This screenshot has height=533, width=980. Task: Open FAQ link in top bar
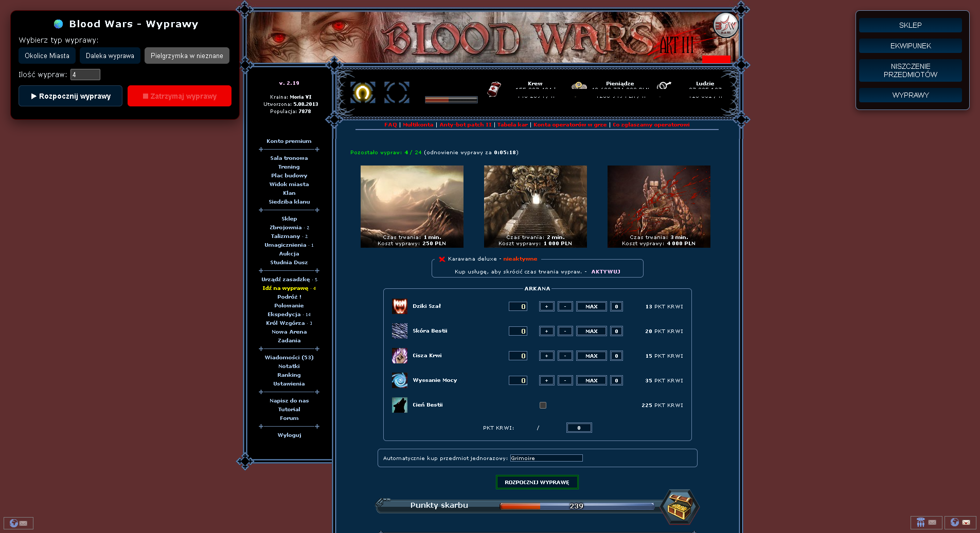coord(390,125)
